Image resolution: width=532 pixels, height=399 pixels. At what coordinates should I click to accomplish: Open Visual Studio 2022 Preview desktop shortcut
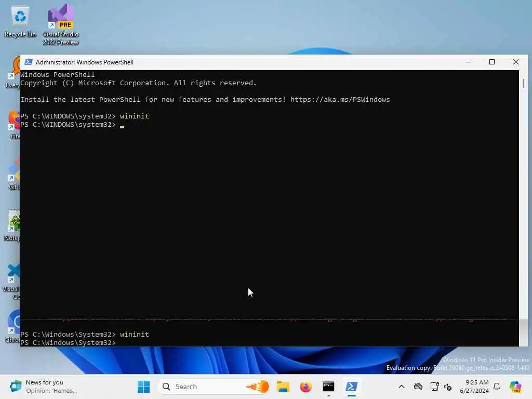coord(61,24)
